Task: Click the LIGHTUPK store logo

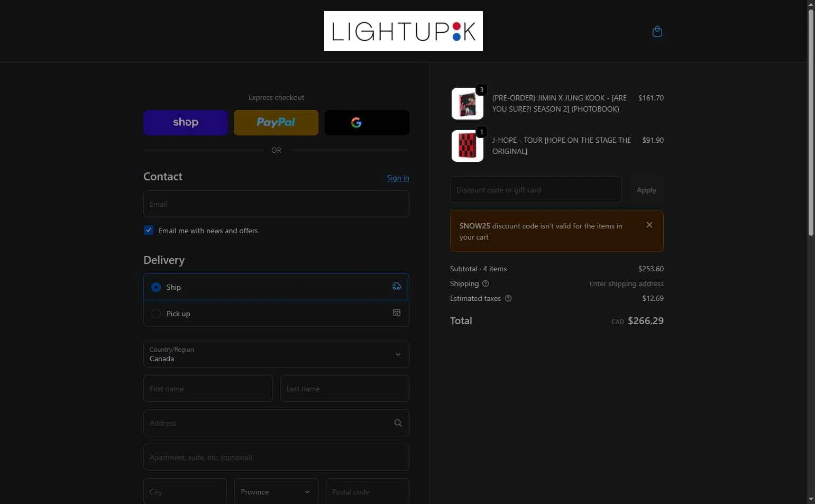Action: pyautogui.click(x=404, y=31)
